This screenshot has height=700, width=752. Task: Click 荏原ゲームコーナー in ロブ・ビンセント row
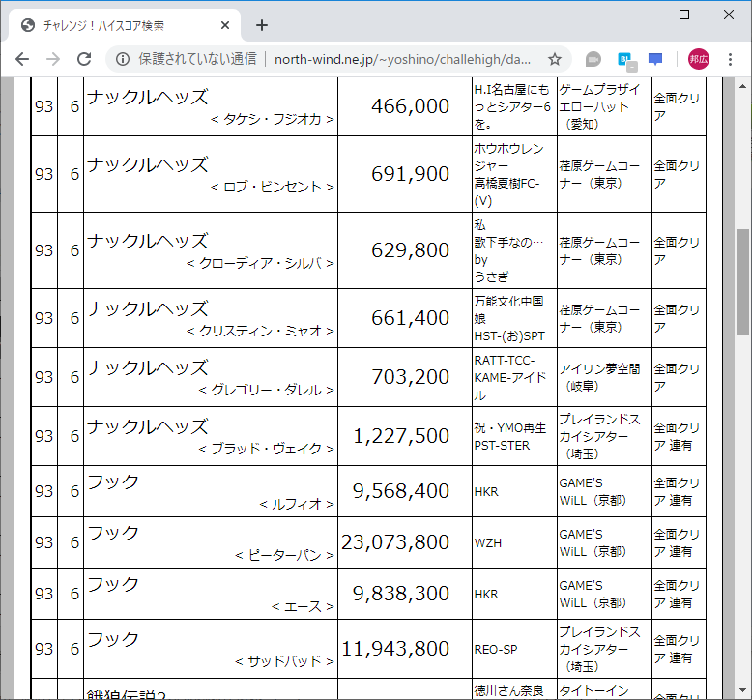[599, 175]
